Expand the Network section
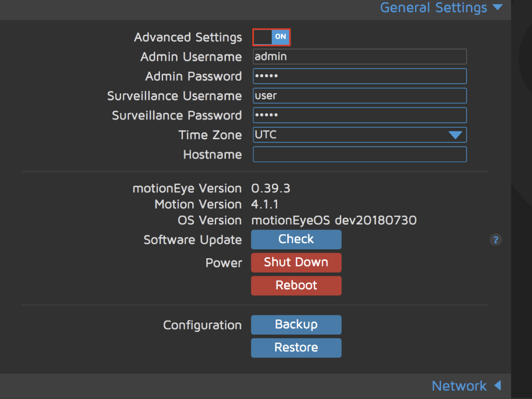532x399 pixels. coord(467,386)
